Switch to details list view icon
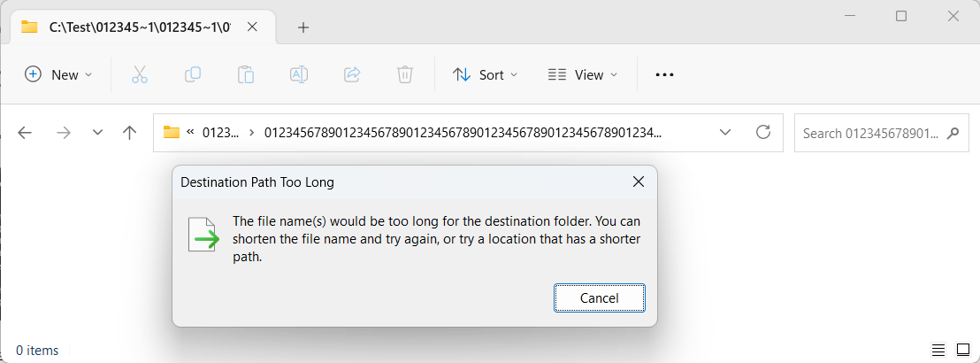 (x=938, y=350)
